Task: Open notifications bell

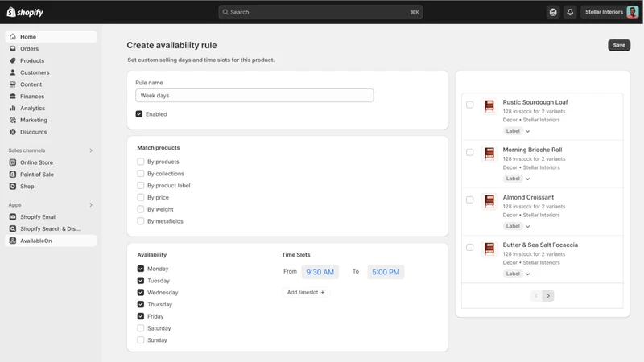Action: coord(570,12)
